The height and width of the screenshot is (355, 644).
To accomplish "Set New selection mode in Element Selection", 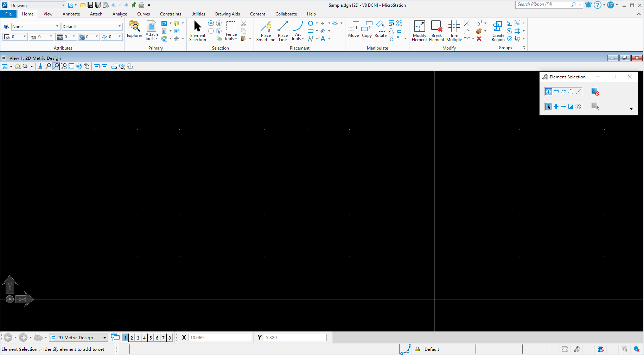I will tap(548, 106).
